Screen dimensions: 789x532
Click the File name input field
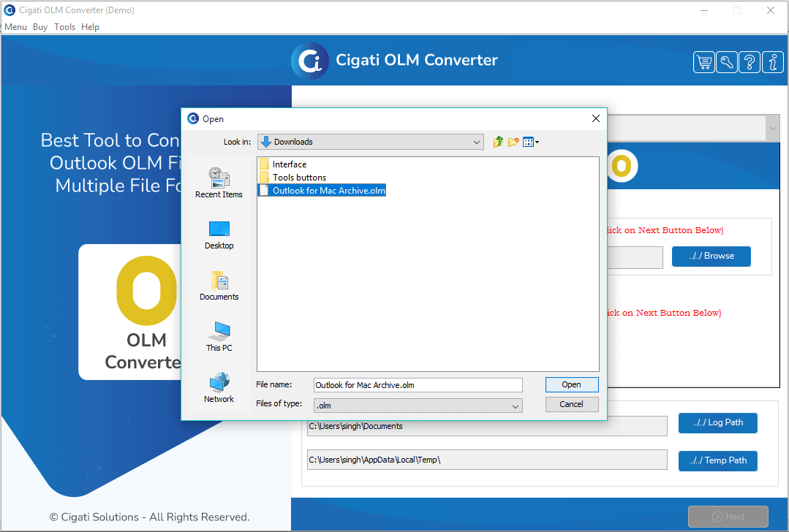click(418, 385)
